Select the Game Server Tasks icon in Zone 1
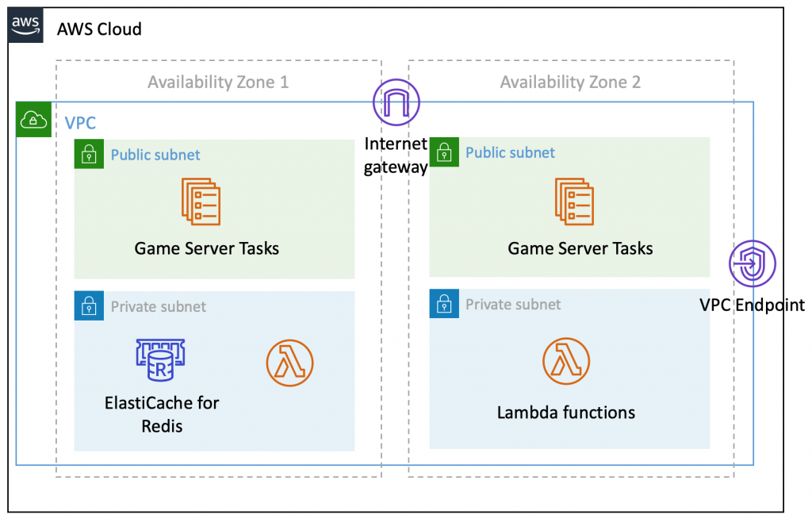812x526 pixels. coord(201,201)
